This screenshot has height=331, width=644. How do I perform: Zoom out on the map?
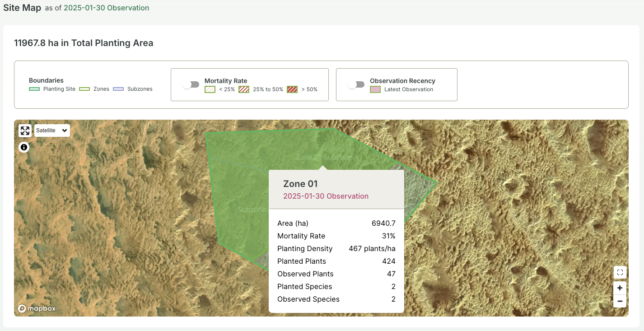click(620, 301)
